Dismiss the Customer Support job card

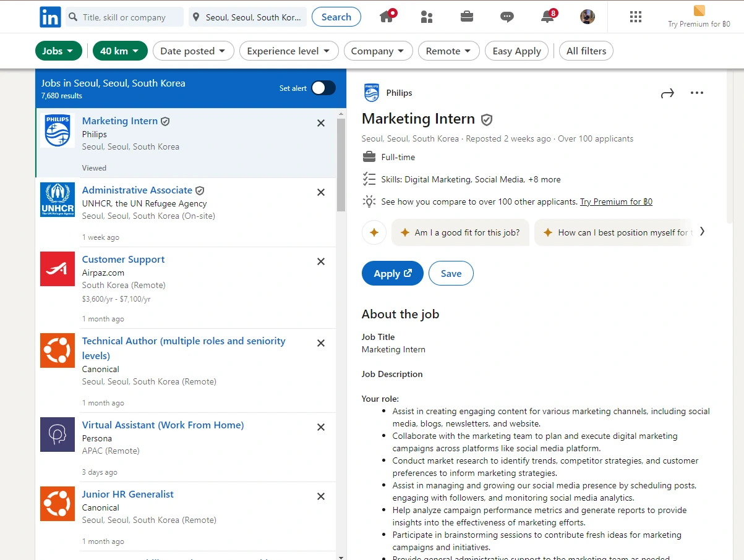pyautogui.click(x=321, y=261)
